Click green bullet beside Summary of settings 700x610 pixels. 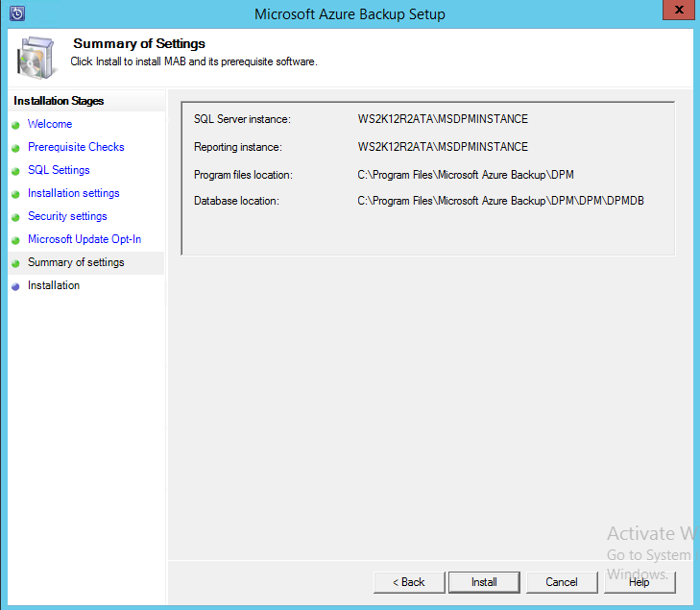point(15,263)
